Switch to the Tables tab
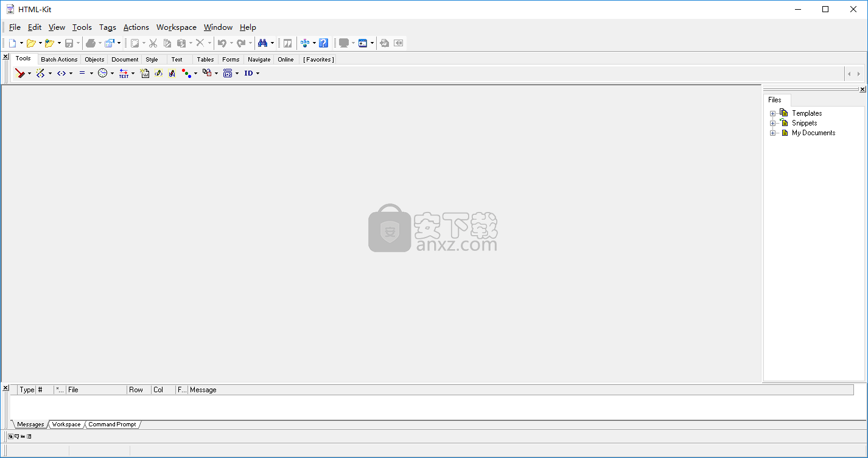The width and height of the screenshot is (868, 458). [205, 60]
